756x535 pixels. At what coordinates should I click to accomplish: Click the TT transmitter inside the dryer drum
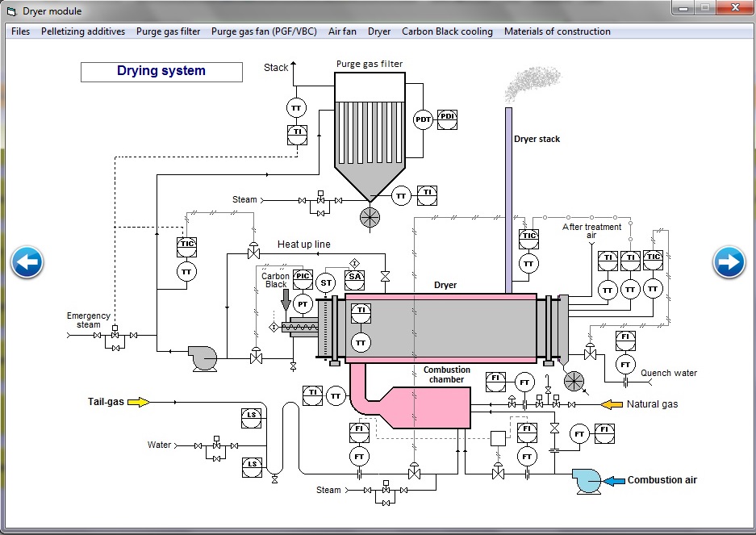click(x=361, y=343)
